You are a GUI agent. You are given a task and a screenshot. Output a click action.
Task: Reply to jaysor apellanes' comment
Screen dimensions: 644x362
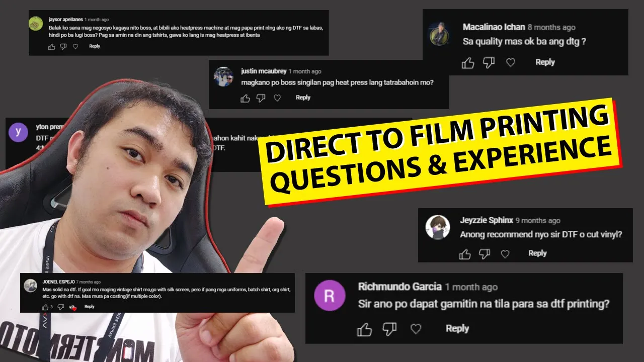[95, 46]
